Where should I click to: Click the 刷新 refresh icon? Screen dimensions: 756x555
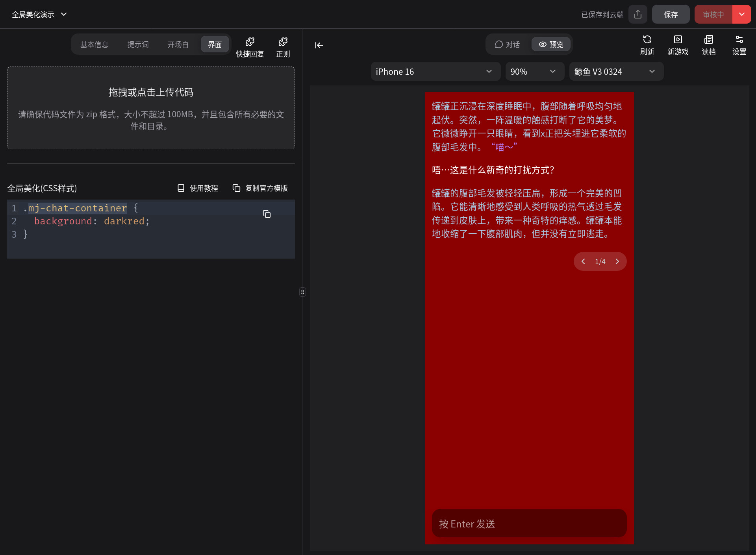coord(647,45)
